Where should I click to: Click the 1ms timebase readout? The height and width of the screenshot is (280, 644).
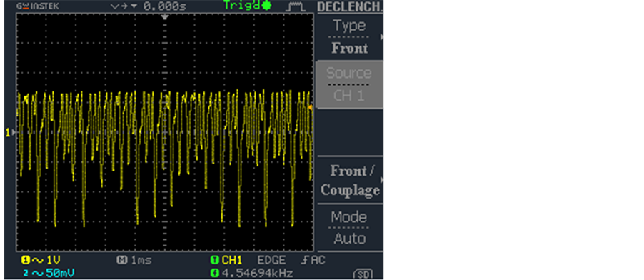click(141, 260)
